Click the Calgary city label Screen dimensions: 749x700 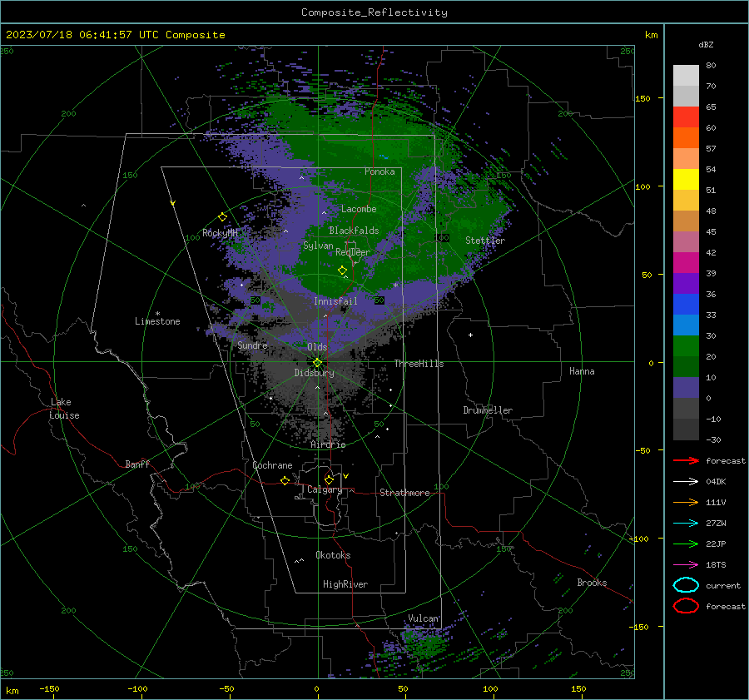pyautogui.click(x=325, y=489)
